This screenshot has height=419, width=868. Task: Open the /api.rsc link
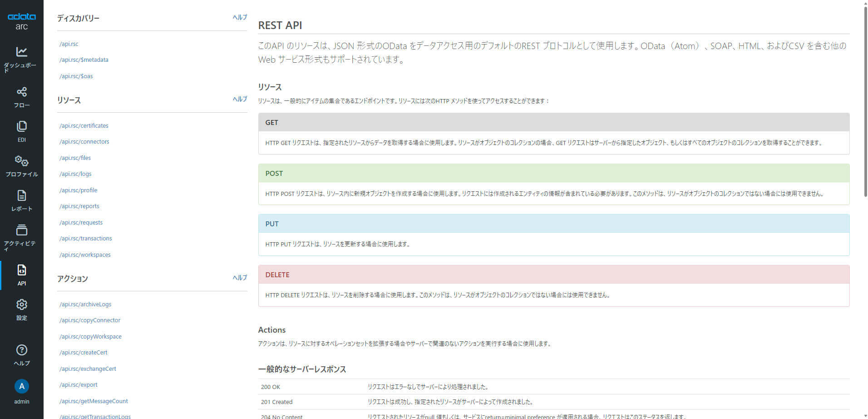(69, 44)
